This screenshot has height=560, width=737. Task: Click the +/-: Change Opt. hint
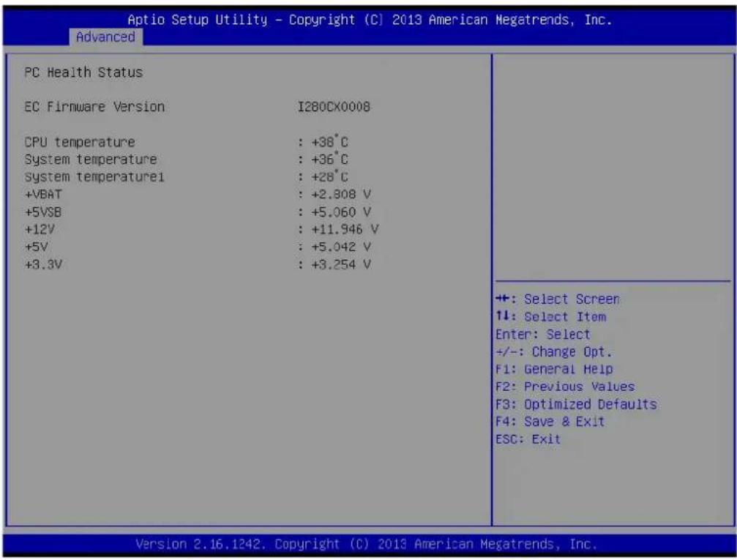tap(554, 351)
